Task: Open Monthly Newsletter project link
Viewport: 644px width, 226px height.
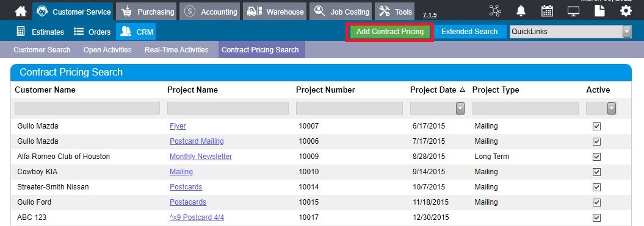Action: (201, 157)
